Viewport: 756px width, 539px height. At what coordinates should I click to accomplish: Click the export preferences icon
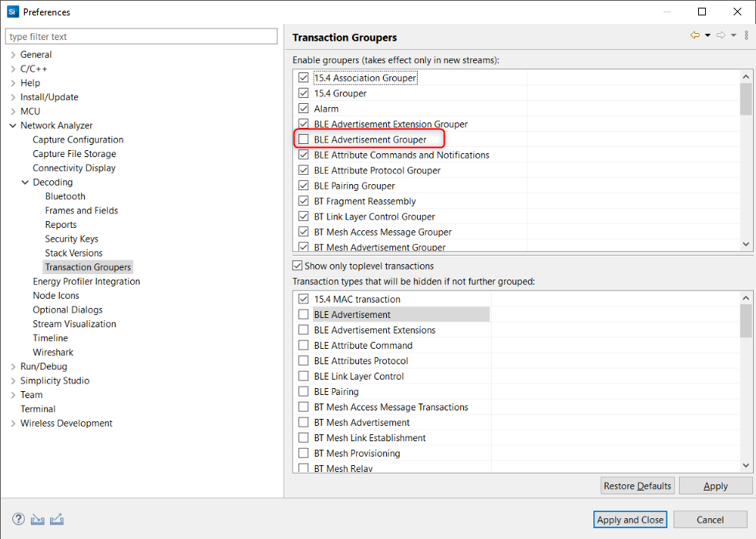click(56, 519)
